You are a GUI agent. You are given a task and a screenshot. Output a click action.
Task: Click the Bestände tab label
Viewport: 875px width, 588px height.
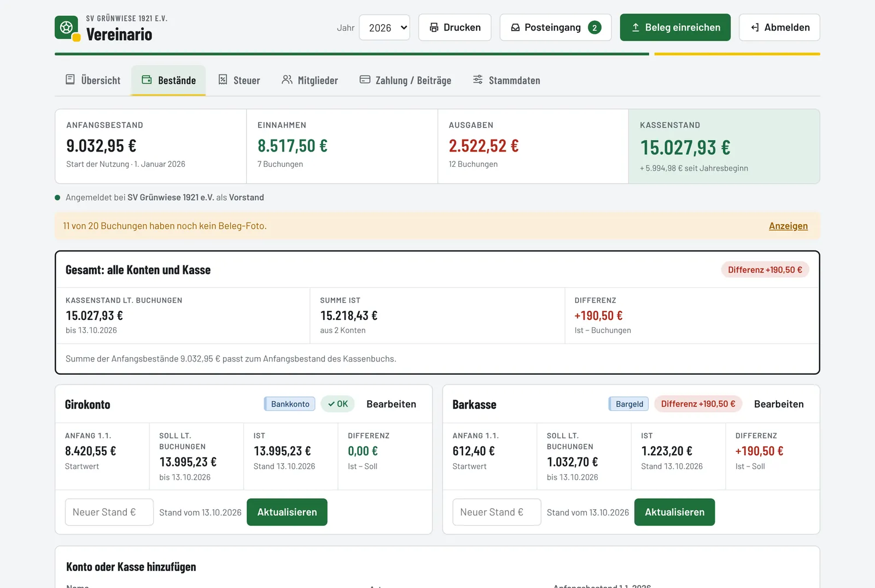coord(177,80)
